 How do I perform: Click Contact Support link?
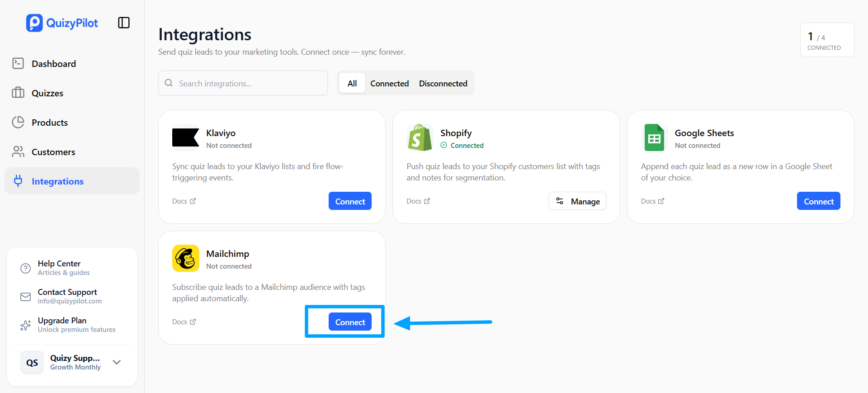pos(72,296)
